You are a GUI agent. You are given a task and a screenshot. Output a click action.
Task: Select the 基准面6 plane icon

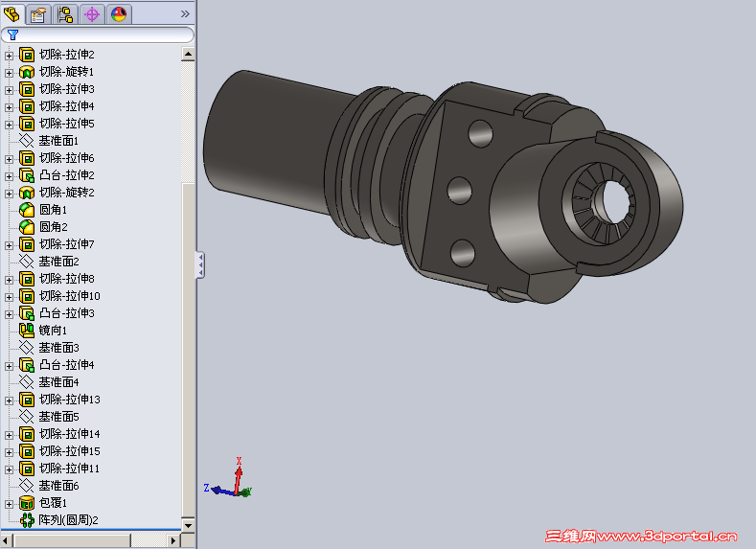coord(26,486)
